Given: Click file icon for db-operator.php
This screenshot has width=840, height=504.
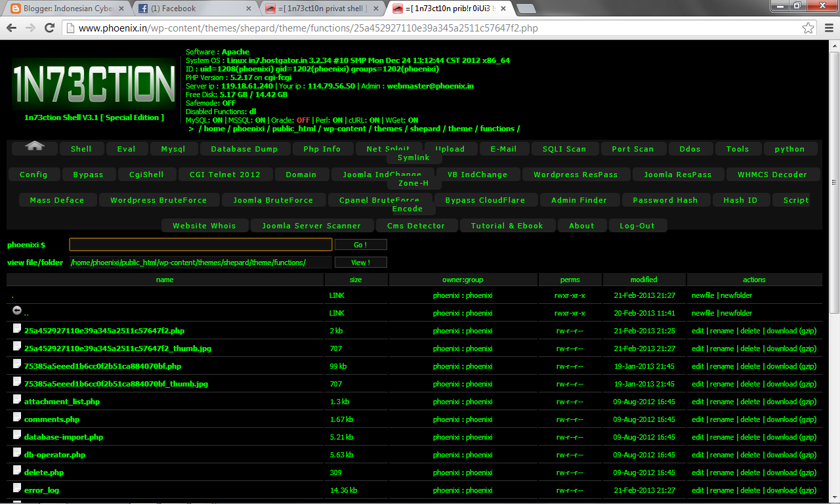Looking at the screenshot, I should tap(17, 452).
